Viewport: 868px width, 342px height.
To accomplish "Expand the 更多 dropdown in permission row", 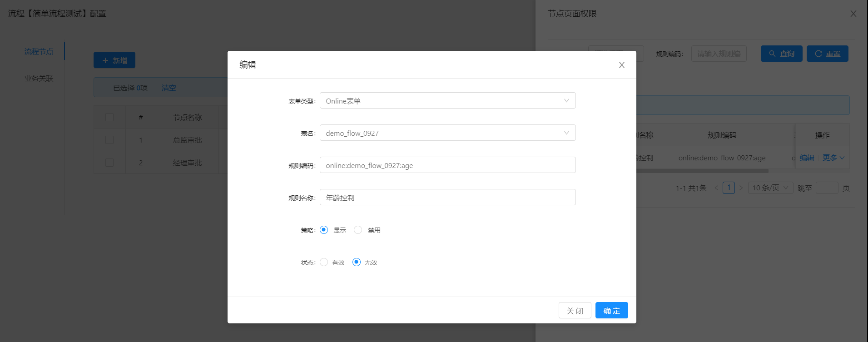I will (x=833, y=158).
